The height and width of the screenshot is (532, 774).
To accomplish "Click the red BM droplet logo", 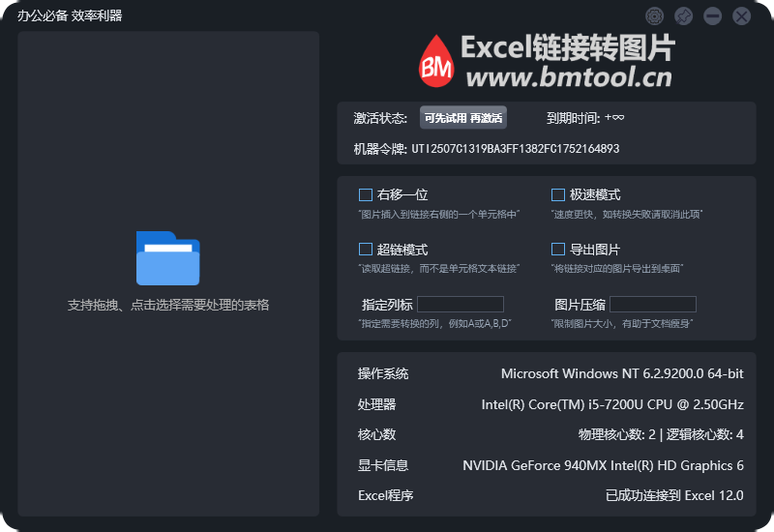I will [436, 61].
